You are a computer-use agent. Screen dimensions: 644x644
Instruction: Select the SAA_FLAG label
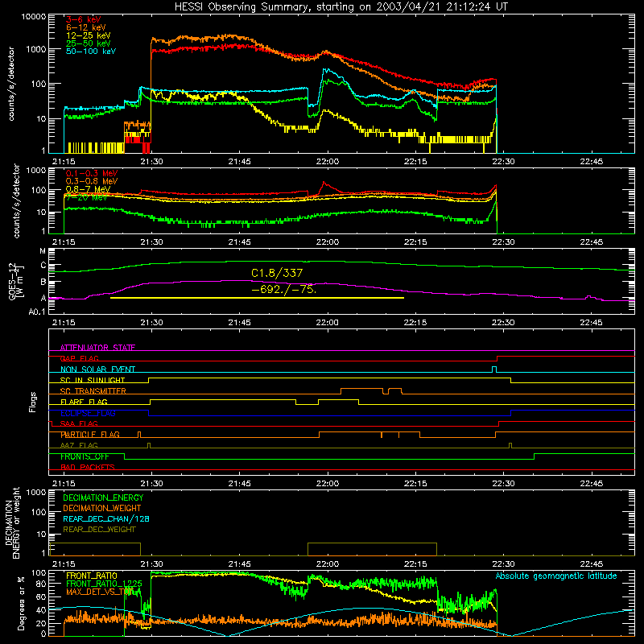point(79,423)
